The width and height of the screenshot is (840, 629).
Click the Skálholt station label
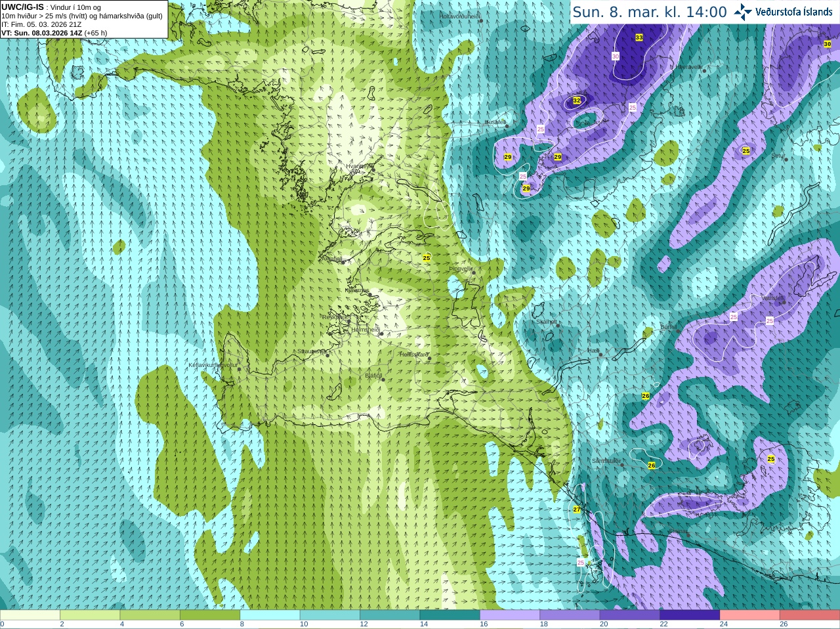point(547,322)
